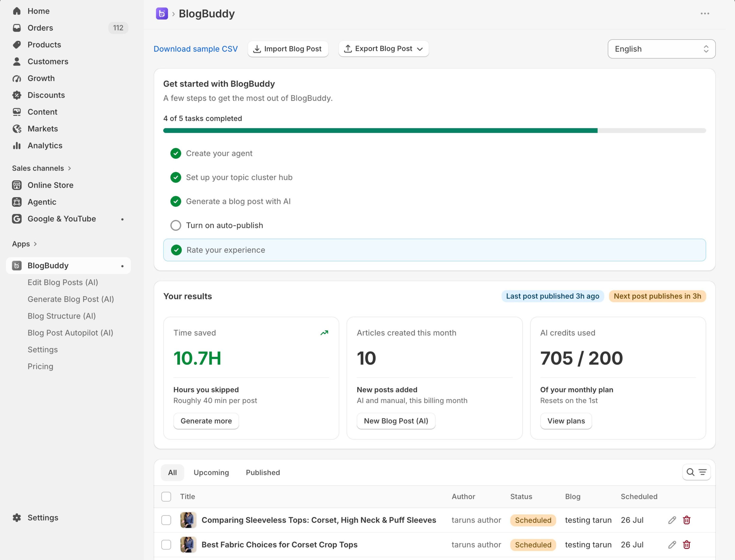This screenshot has height=560, width=735.
Task: Switch to the Upcoming tab
Action: pyautogui.click(x=211, y=473)
